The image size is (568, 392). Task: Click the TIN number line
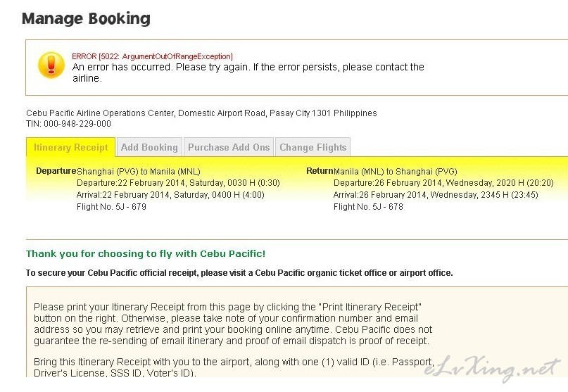[68, 124]
